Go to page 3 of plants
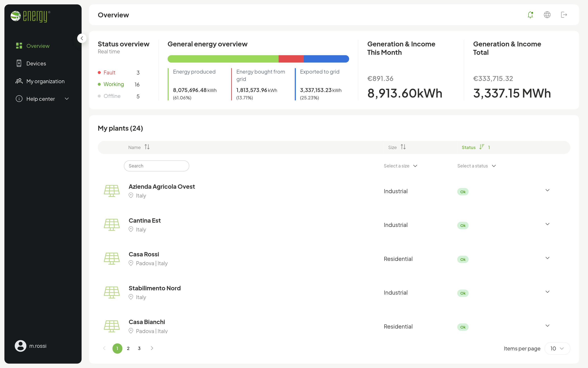588x368 pixels. pos(139,349)
